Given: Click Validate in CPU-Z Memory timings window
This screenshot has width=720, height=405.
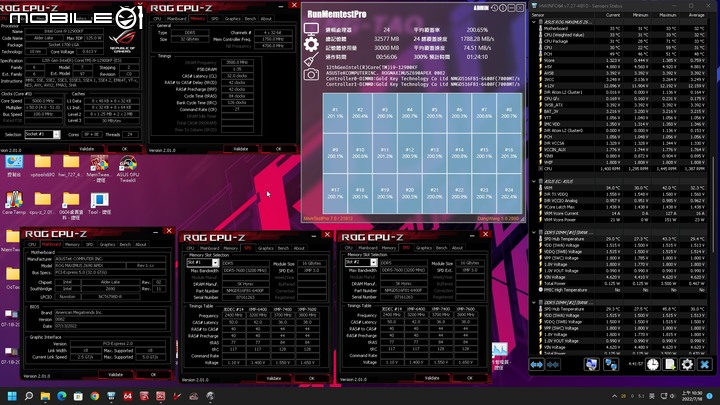Looking at the screenshot, I should [241, 149].
